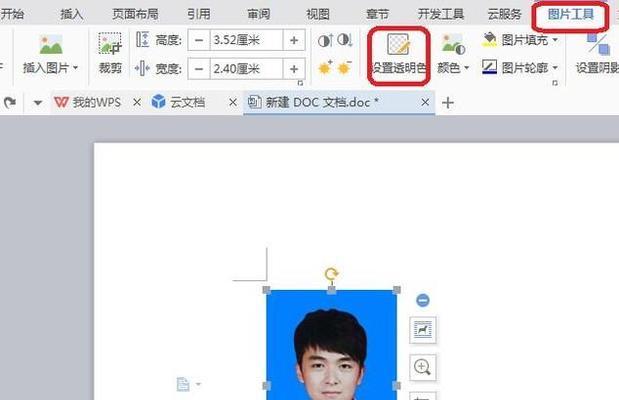Click the height icon beside 高度
The image size is (619, 400).
pos(142,39)
